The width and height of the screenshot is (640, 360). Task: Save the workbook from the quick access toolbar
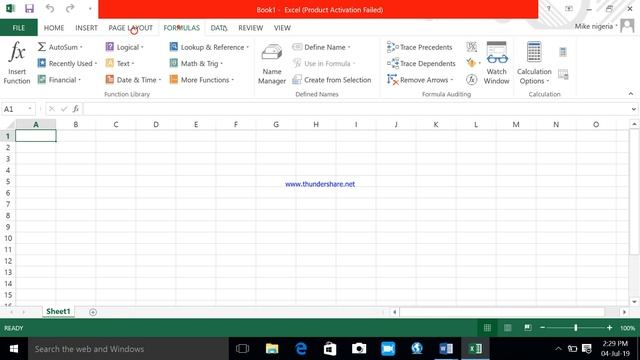click(x=29, y=9)
